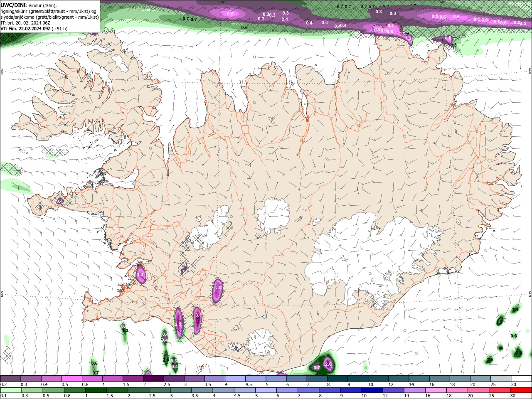The width and height of the screenshot is (532, 399).
Task: Click the UWC/DINI title text
Action: point(13,5)
